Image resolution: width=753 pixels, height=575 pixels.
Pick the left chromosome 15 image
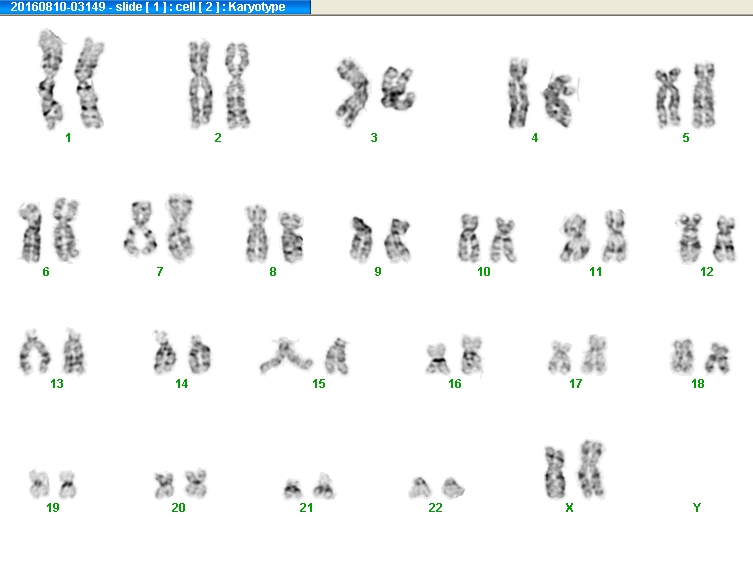[286, 356]
